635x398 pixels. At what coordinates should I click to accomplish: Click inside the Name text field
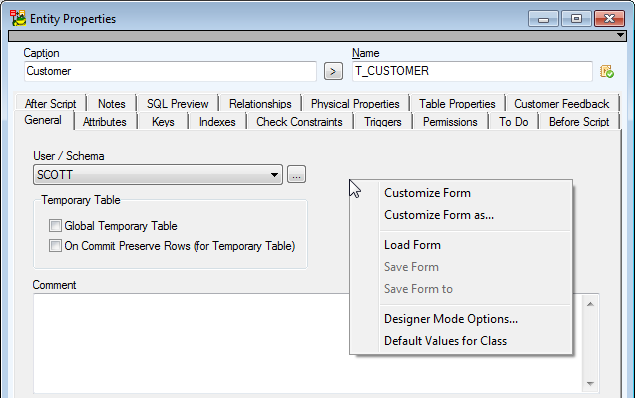(x=472, y=71)
